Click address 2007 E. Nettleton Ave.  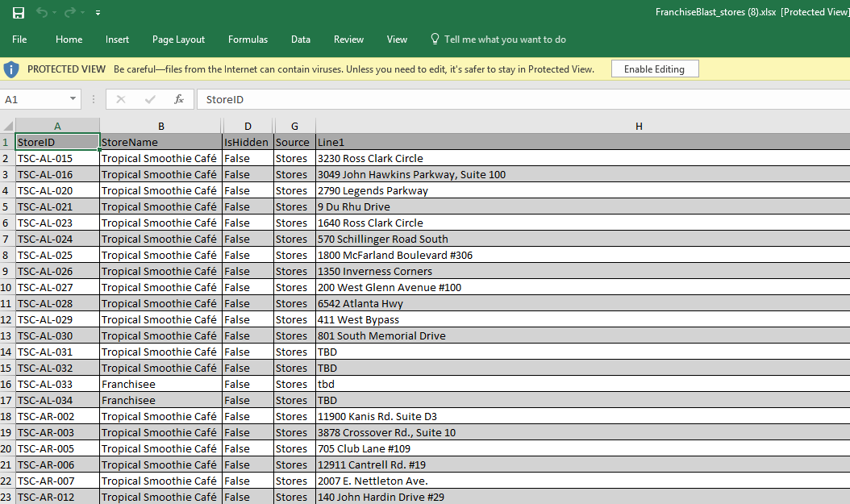pos(373,481)
